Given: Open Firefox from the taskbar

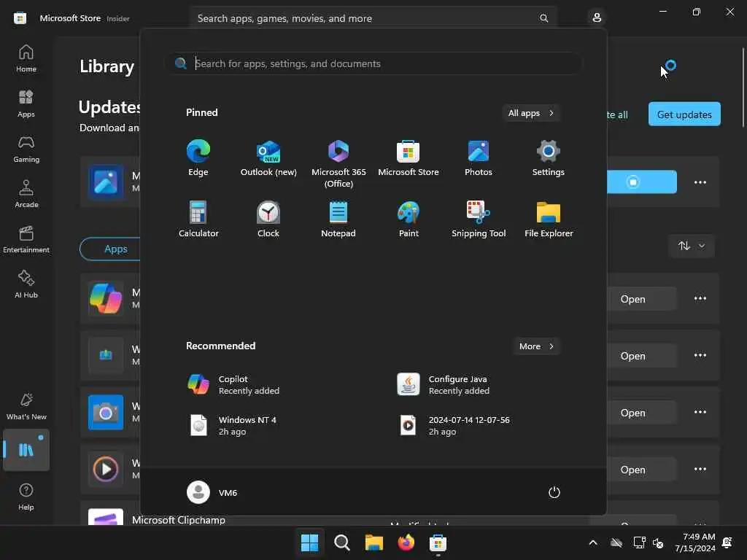Looking at the screenshot, I should click(406, 542).
